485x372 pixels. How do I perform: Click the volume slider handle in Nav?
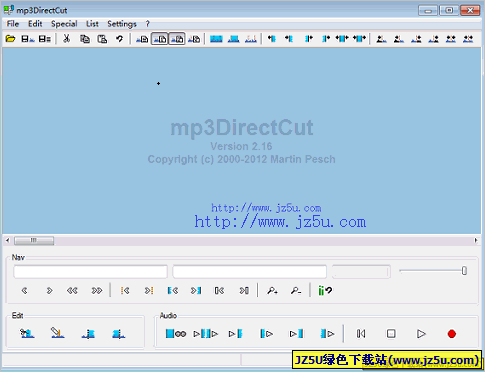click(x=464, y=271)
